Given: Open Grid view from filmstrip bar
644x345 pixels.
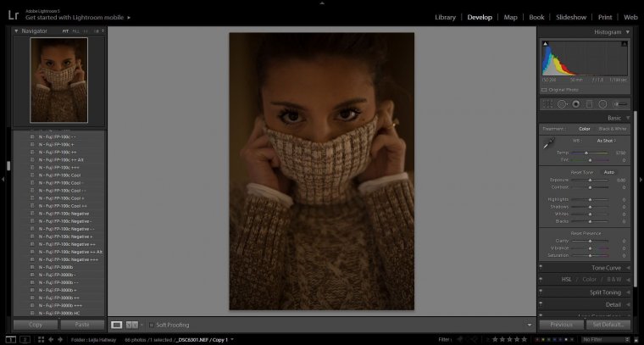Looking at the screenshot, I should [41, 340].
